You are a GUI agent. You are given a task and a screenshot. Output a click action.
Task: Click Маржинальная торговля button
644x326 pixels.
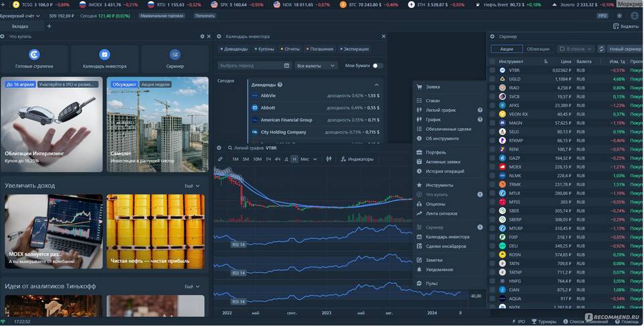[x=162, y=15]
